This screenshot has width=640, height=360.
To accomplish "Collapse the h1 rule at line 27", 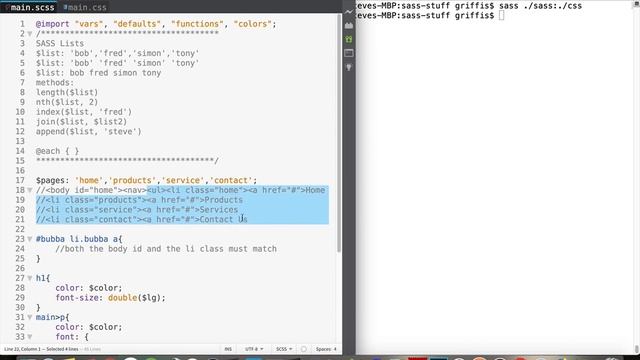I will click(x=30, y=278).
